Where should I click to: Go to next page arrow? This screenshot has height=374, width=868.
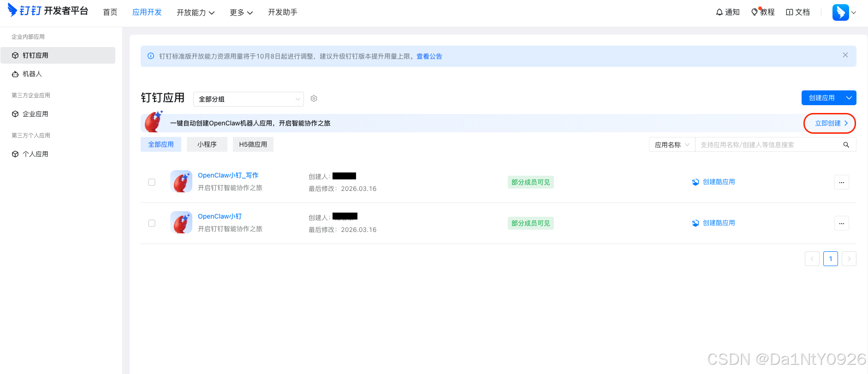pos(849,259)
